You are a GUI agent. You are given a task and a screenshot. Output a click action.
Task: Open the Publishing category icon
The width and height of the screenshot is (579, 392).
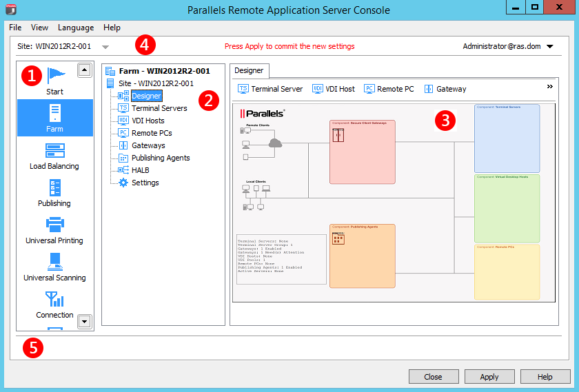[x=54, y=188]
